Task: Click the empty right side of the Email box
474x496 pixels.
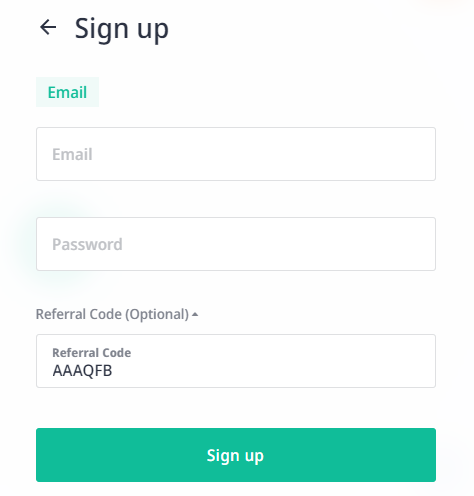Action: 333,154
